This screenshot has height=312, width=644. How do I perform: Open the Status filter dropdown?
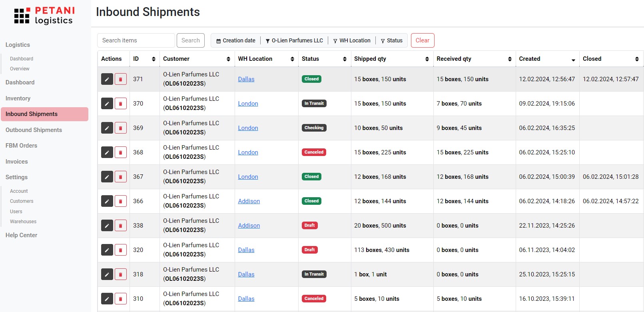(x=391, y=40)
